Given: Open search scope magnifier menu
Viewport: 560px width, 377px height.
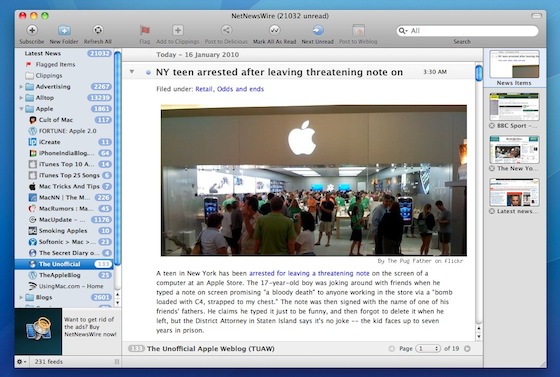Looking at the screenshot, I should point(403,31).
